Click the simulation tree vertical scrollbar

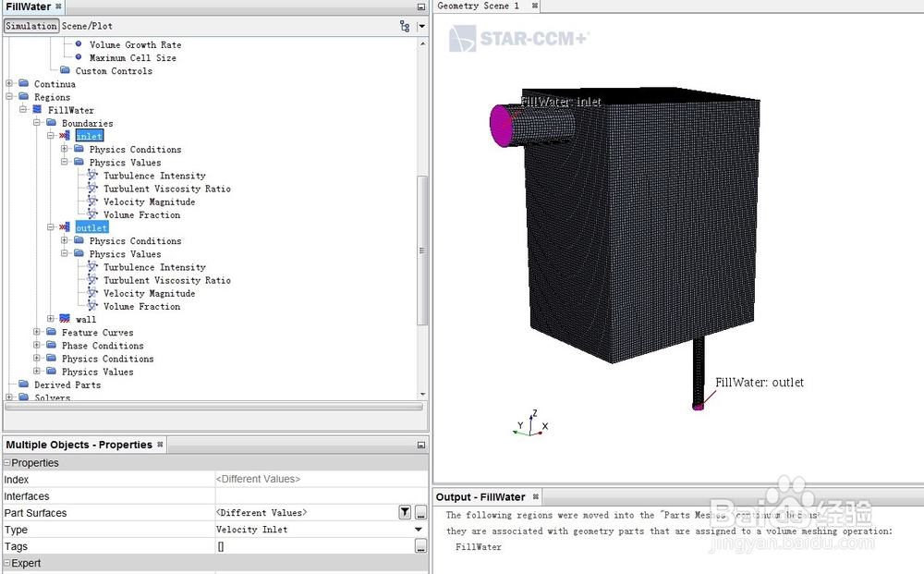pyautogui.click(x=422, y=250)
